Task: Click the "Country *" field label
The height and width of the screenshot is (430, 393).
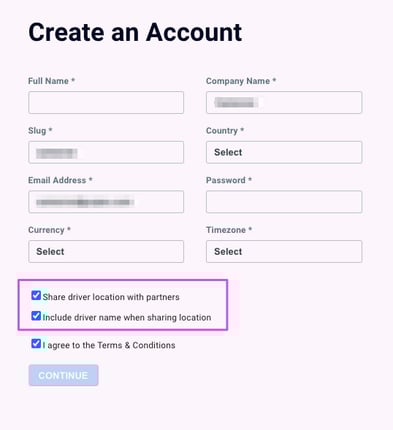Action: click(x=225, y=131)
